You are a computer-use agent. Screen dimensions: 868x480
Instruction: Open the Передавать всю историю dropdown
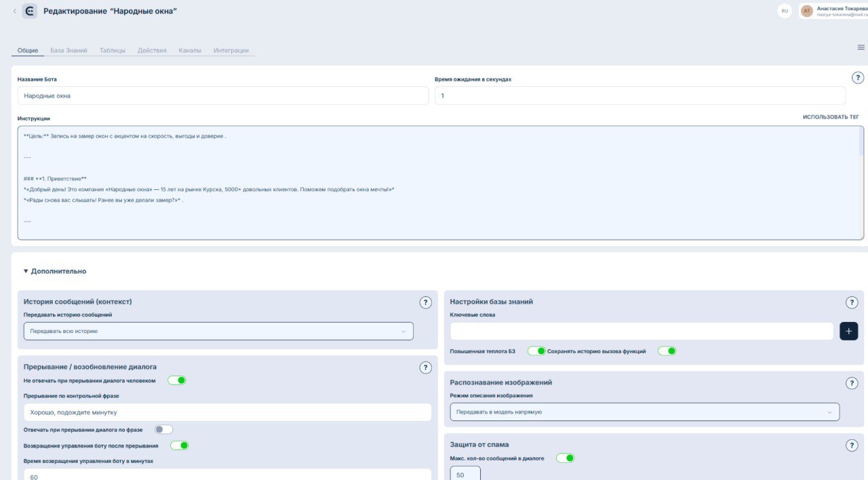tap(218, 331)
